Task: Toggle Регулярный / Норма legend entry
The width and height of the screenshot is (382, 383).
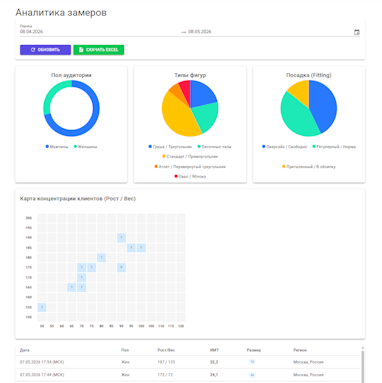Action: point(334,147)
